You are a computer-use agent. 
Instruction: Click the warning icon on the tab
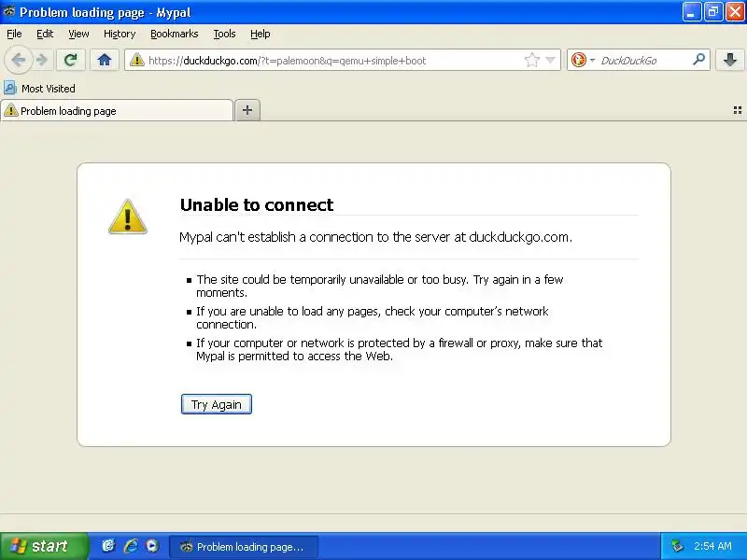pyautogui.click(x=10, y=110)
